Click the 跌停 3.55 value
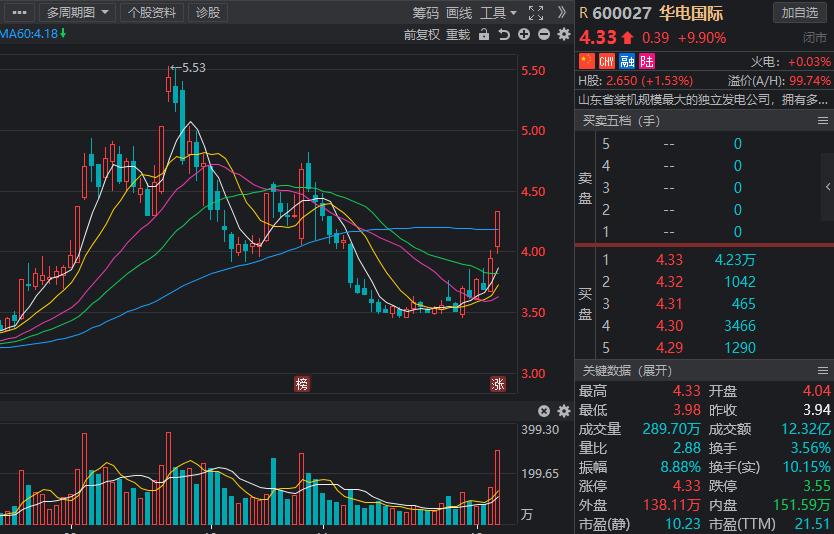834x534 pixels. tap(817, 486)
